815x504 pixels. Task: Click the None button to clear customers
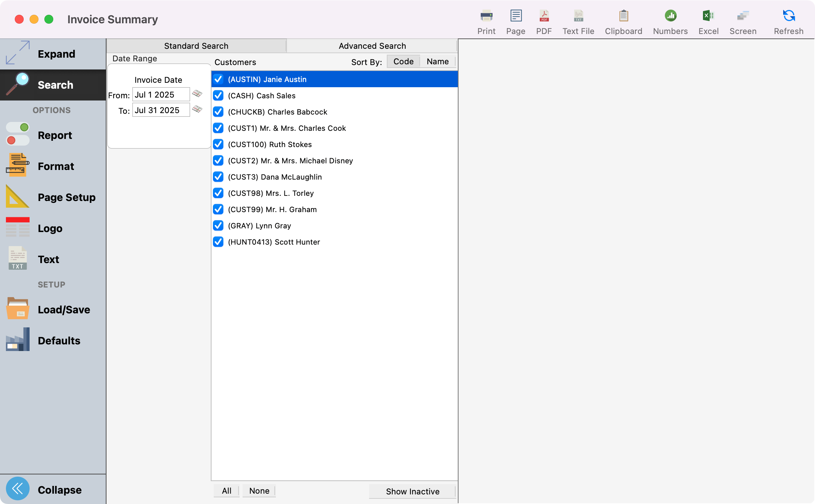258,491
